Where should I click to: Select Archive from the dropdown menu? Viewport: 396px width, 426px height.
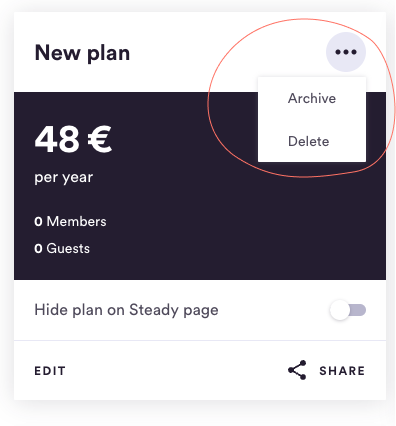click(x=312, y=98)
